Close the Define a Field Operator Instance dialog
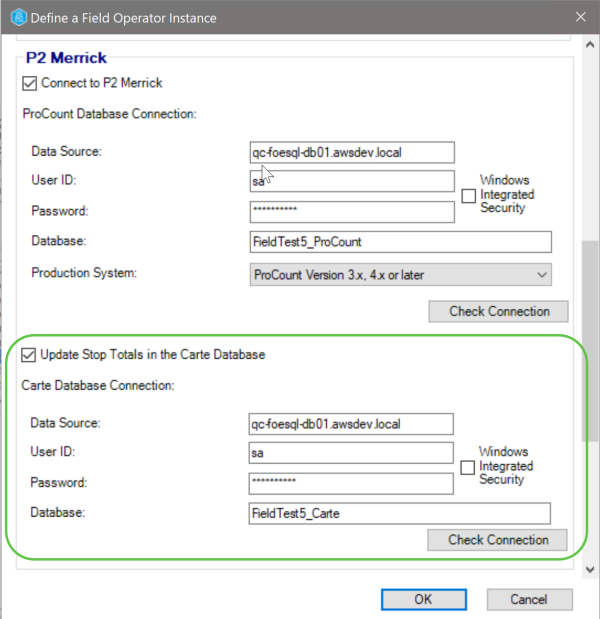Viewport: 600px width, 619px height. pyautogui.click(x=581, y=17)
